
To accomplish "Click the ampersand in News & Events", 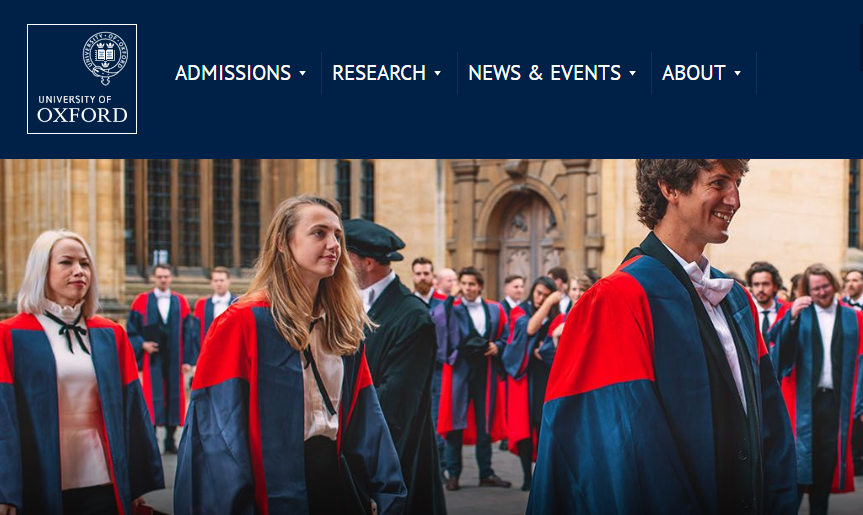I will [x=536, y=73].
